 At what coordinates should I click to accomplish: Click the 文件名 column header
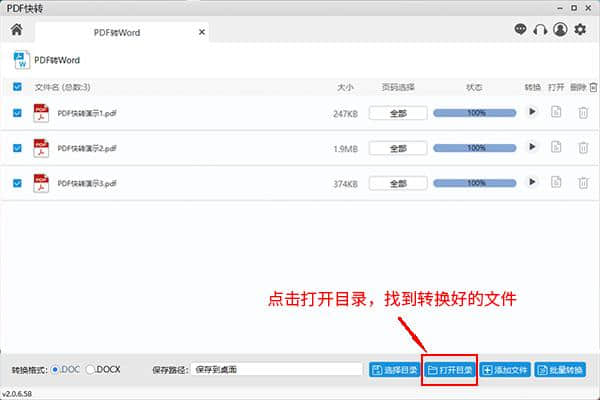click(62, 87)
